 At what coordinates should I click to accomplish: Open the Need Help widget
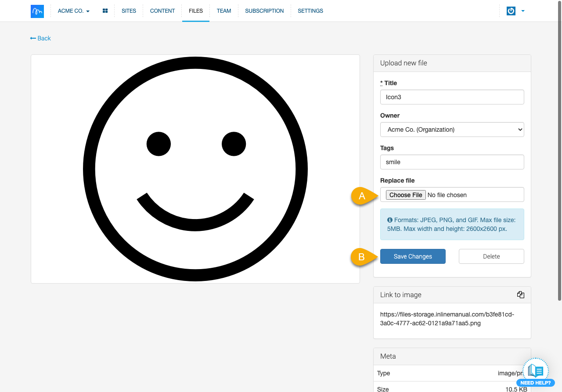(x=536, y=373)
